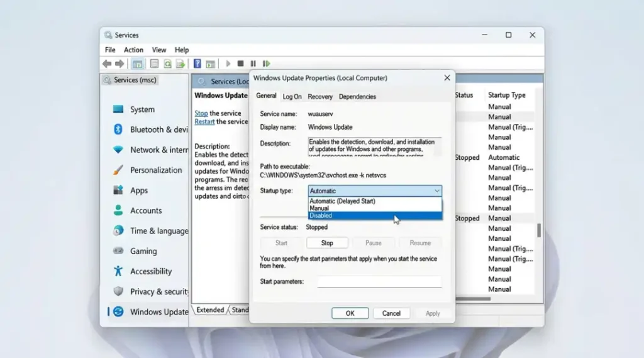Image resolution: width=644 pixels, height=358 pixels.
Task: Open Network & internet sidebar icon
Action: tap(118, 150)
